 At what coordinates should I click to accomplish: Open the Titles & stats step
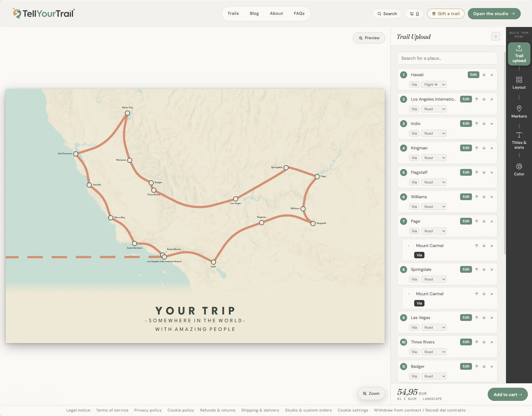pos(519,140)
